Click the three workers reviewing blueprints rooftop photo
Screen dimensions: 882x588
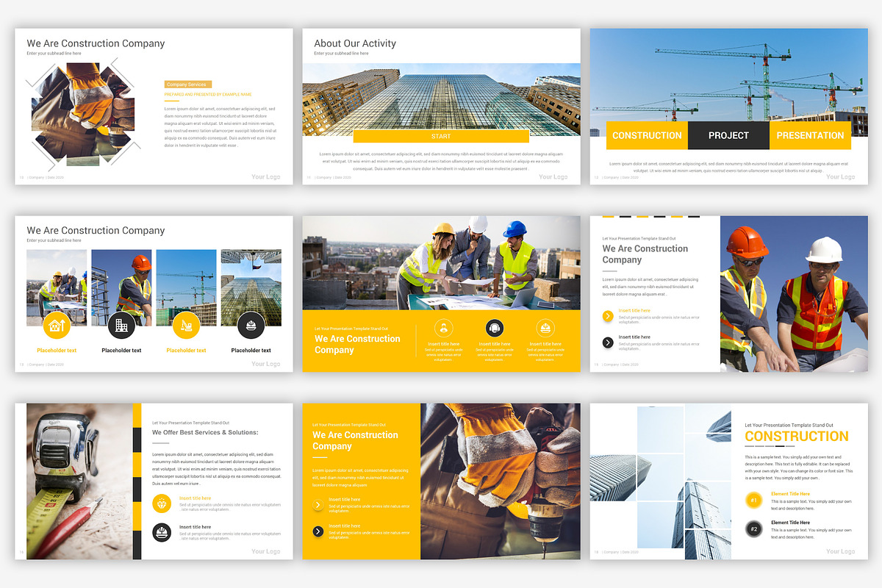pos(441,263)
